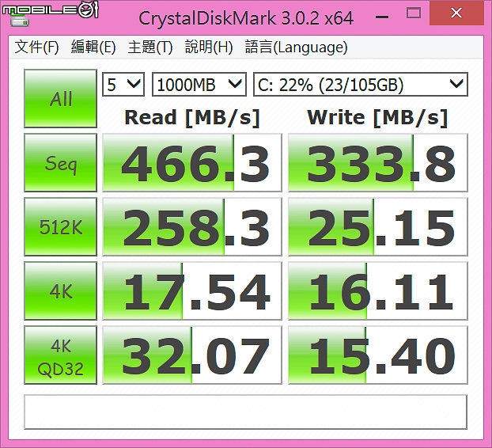Screen dimensions: 492x448
Task: Click the 4K read result 17.54
Action: point(192,290)
